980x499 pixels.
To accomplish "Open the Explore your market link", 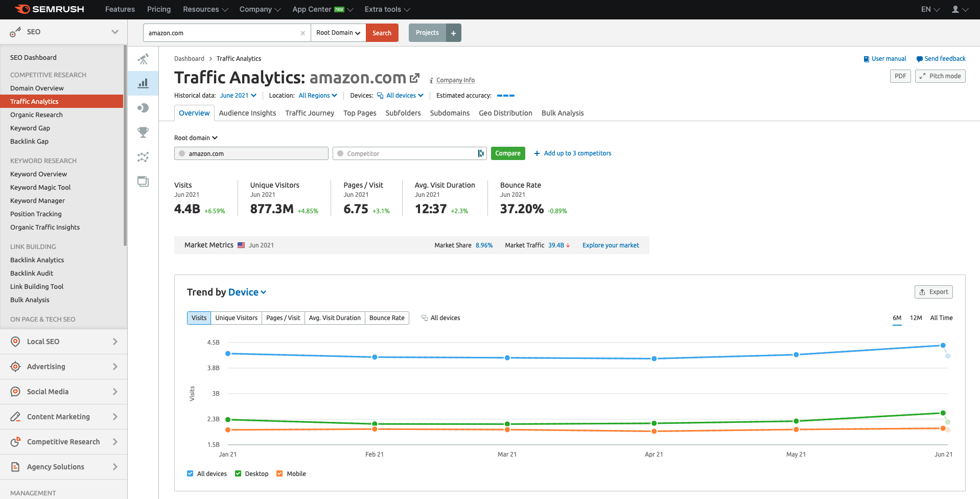I will coord(611,245).
